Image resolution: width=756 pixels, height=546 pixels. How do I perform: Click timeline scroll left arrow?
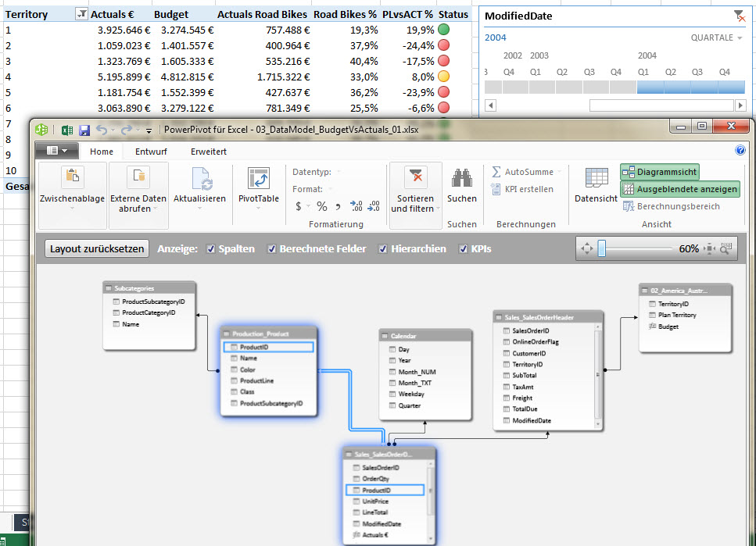point(490,105)
